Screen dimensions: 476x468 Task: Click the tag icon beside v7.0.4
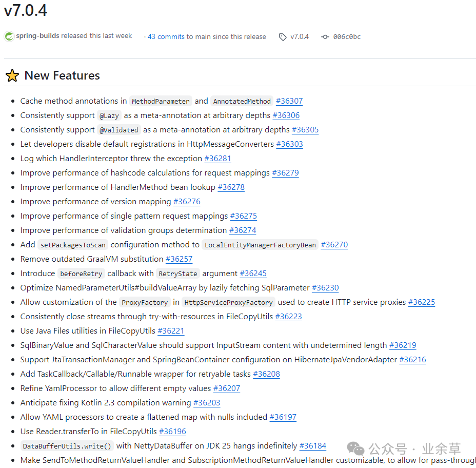(x=283, y=36)
